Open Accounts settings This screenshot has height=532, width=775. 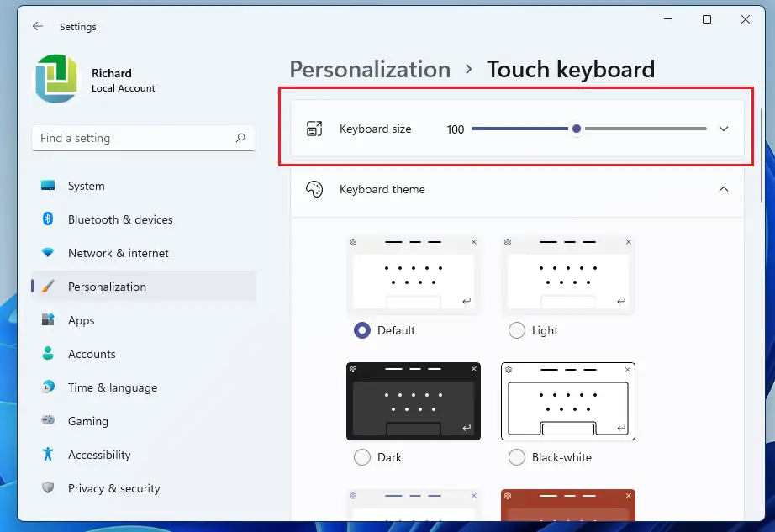[x=144, y=354]
